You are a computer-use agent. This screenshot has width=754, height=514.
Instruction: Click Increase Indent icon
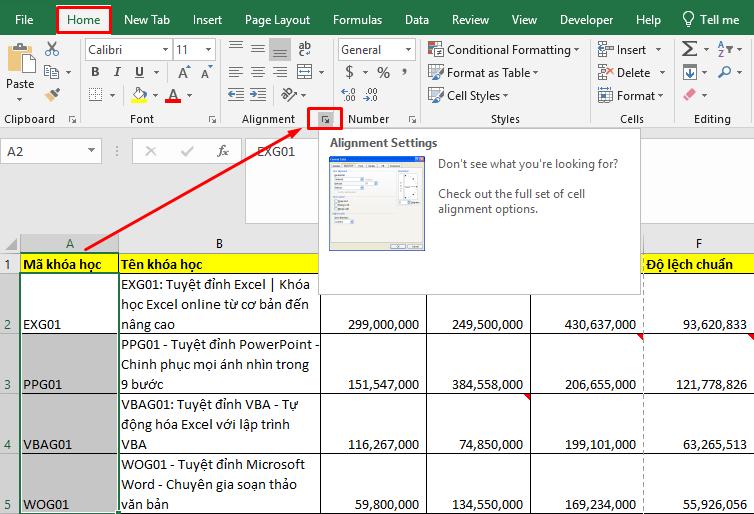[x=258, y=95]
